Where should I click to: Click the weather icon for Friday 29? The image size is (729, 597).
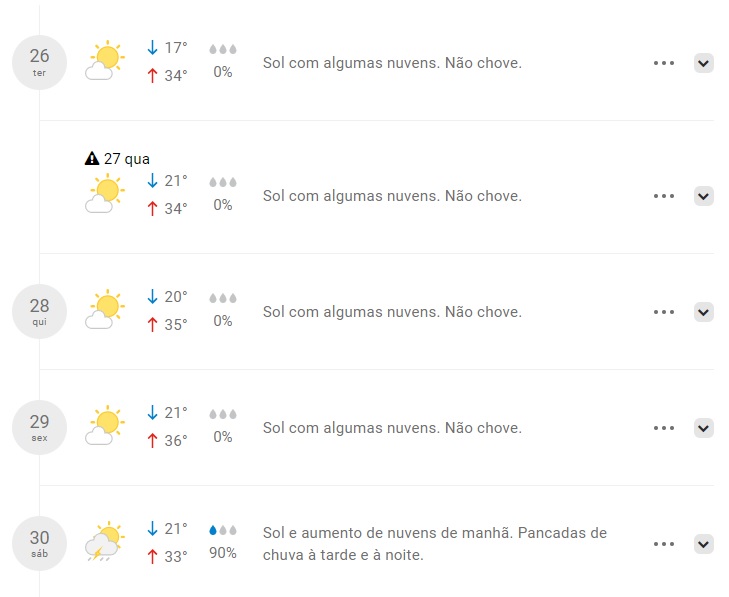[104, 426]
